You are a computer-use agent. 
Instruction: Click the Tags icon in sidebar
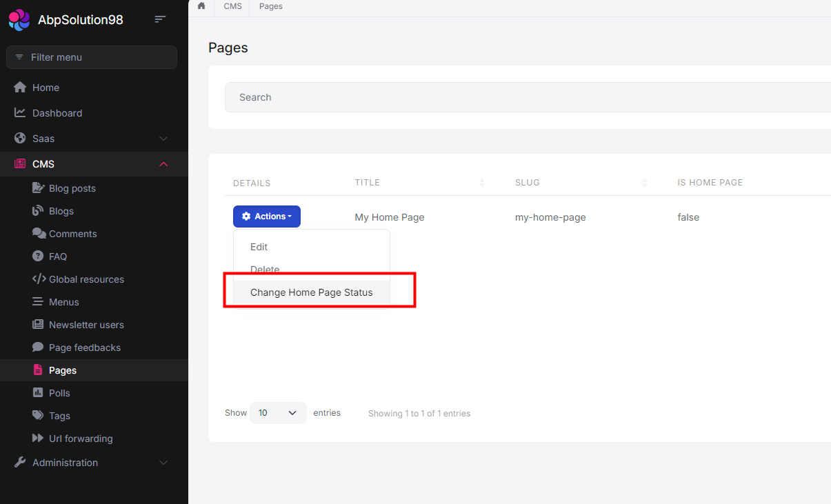[x=39, y=416]
